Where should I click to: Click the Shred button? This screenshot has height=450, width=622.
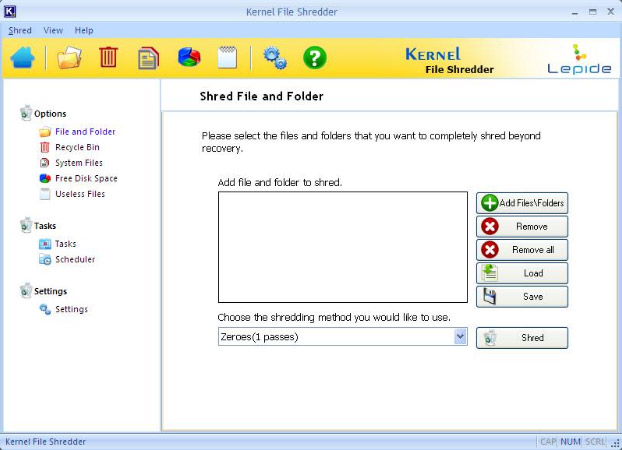(x=522, y=338)
